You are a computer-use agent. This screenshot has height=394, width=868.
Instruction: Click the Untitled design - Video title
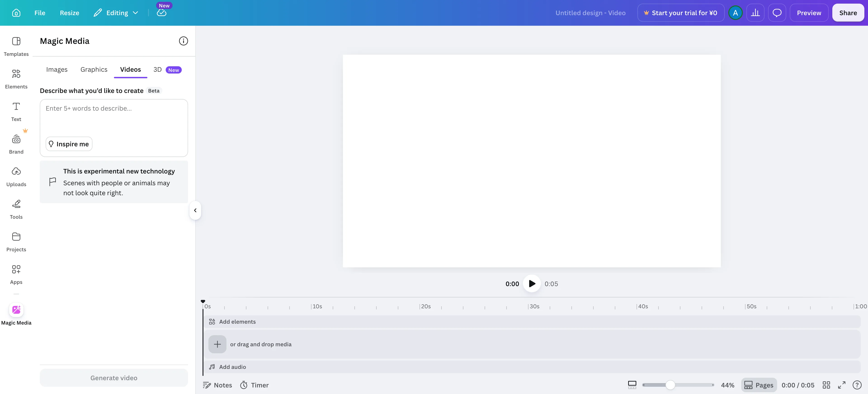(x=590, y=13)
